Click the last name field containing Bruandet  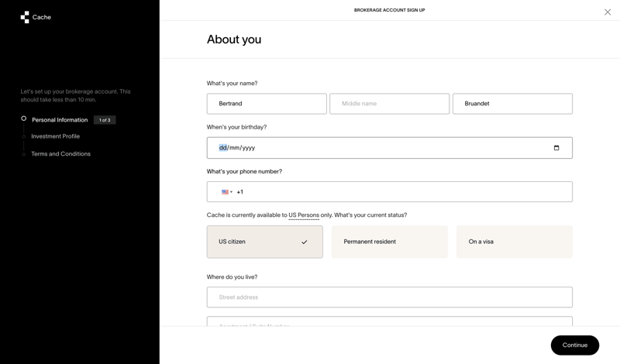click(512, 104)
